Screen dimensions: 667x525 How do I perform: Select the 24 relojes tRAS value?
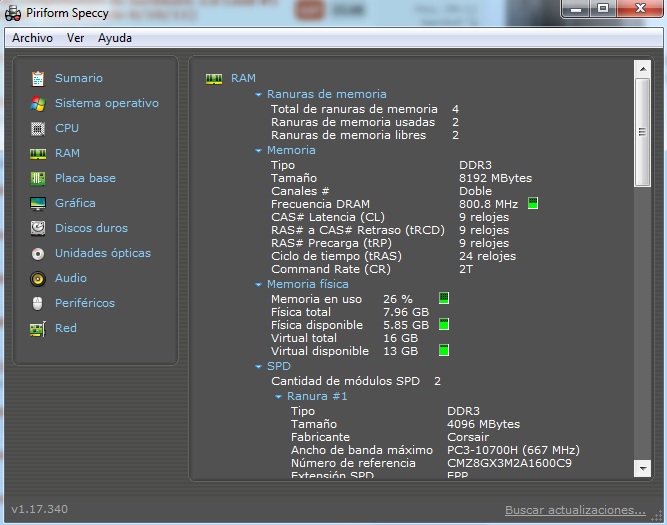pos(487,256)
